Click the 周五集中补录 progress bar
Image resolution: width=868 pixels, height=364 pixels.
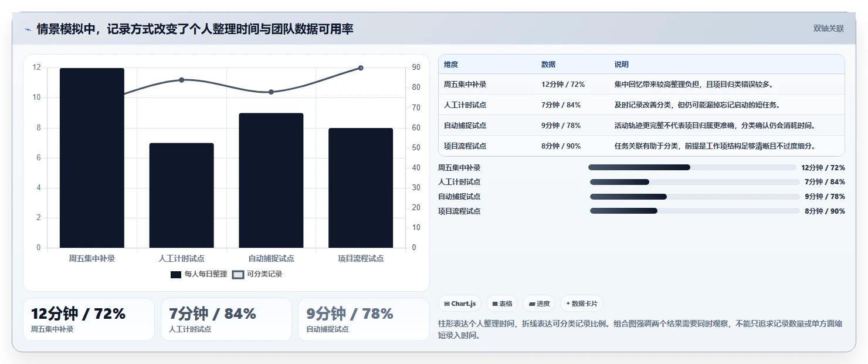click(692, 167)
